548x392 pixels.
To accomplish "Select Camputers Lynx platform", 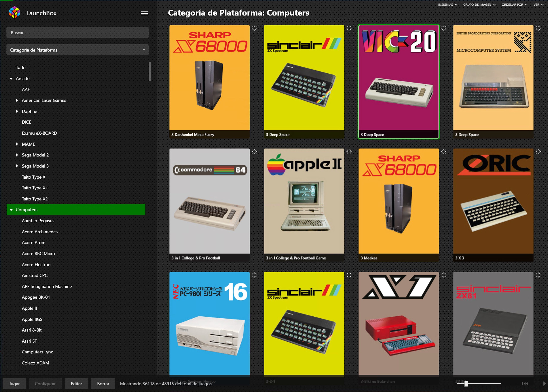I will [x=37, y=352].
